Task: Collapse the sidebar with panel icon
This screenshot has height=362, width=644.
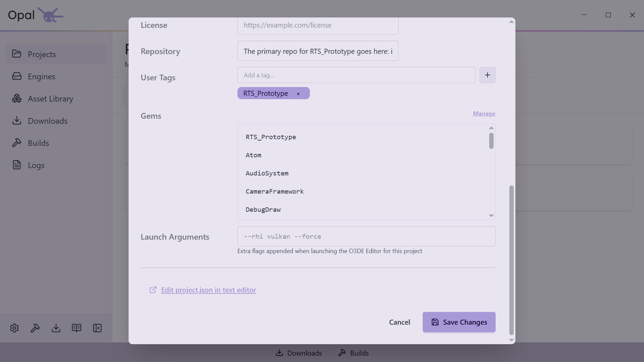Action: tap(97, 328)
